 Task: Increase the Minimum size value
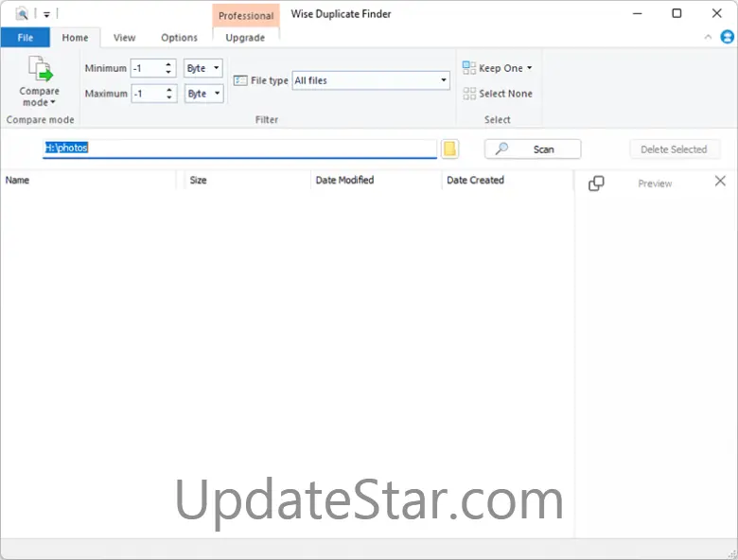168,64
